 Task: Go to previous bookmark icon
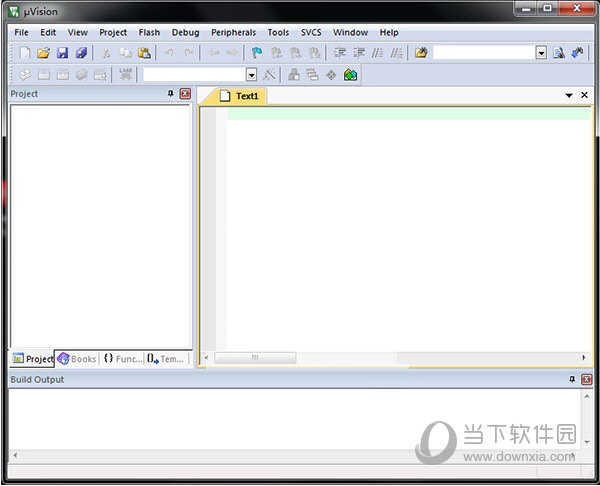[276, 53]
